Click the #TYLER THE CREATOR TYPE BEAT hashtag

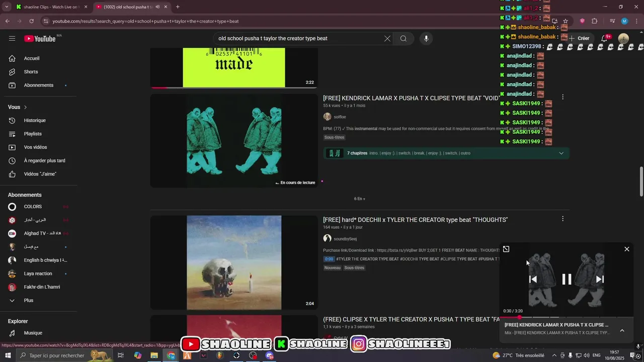367,259
